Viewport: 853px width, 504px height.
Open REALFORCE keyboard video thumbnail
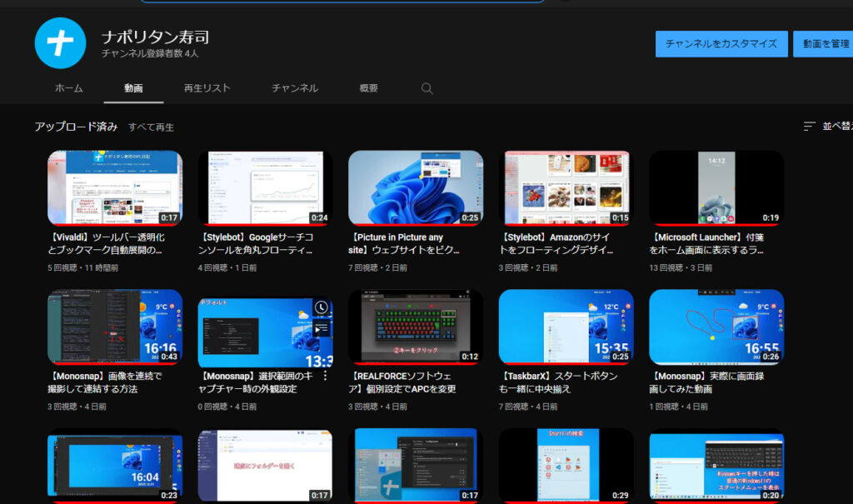(x=416, y=327)
